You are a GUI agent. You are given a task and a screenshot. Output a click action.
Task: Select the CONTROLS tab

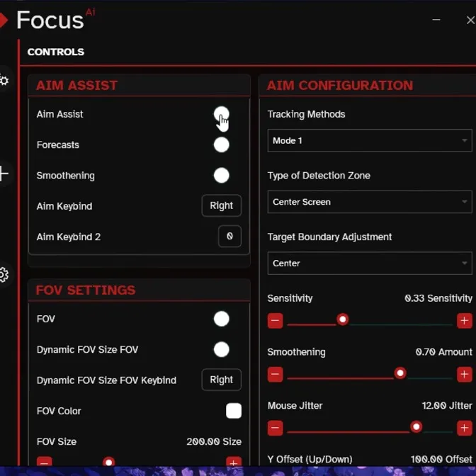tap(56, 52)
